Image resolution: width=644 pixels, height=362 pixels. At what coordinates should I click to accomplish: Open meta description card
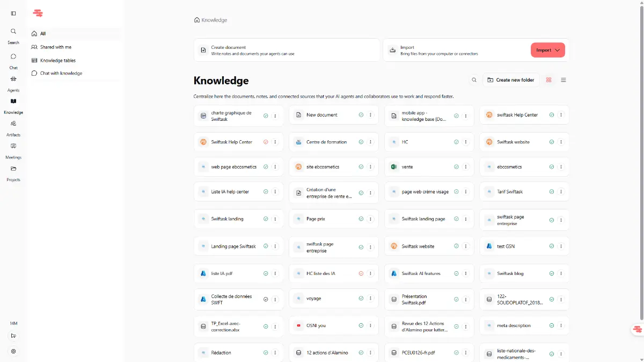pyautogui.click(x=524, y=325)
